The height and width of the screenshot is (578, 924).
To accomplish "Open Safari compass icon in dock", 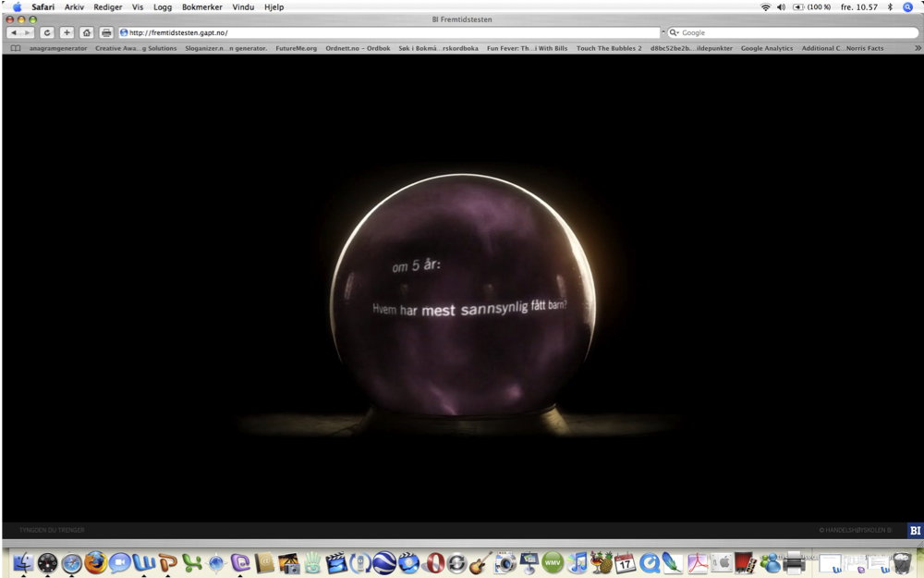I will pos(72,563).
